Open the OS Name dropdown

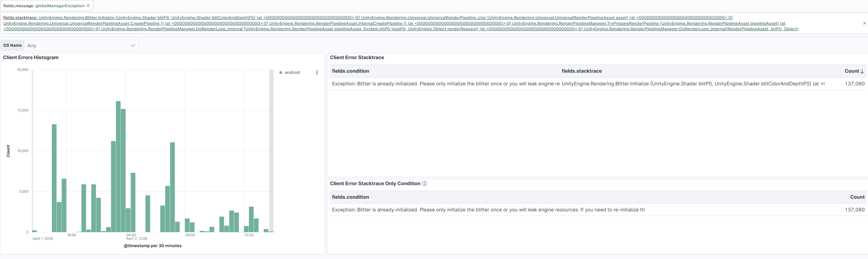(x=81, y=46)
